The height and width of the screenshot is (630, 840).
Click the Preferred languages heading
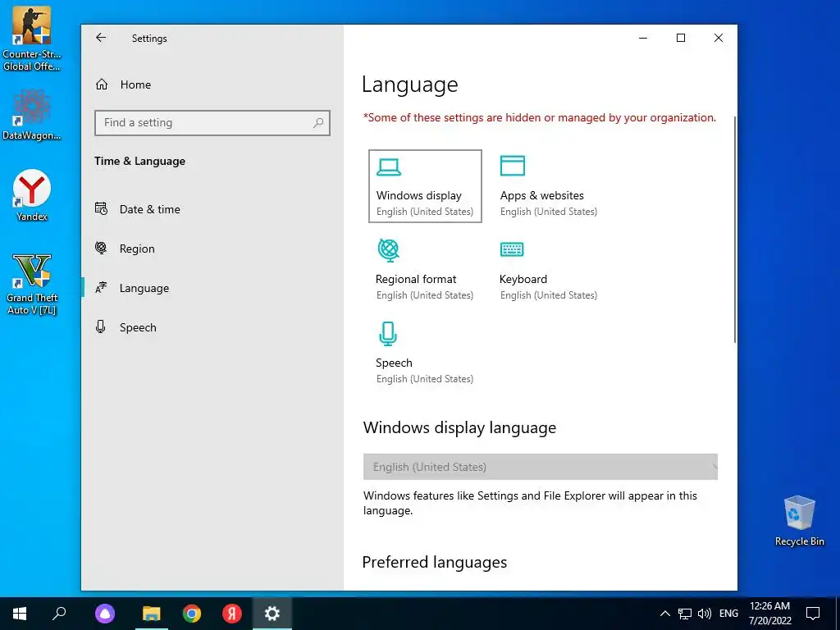click(435, 562)
